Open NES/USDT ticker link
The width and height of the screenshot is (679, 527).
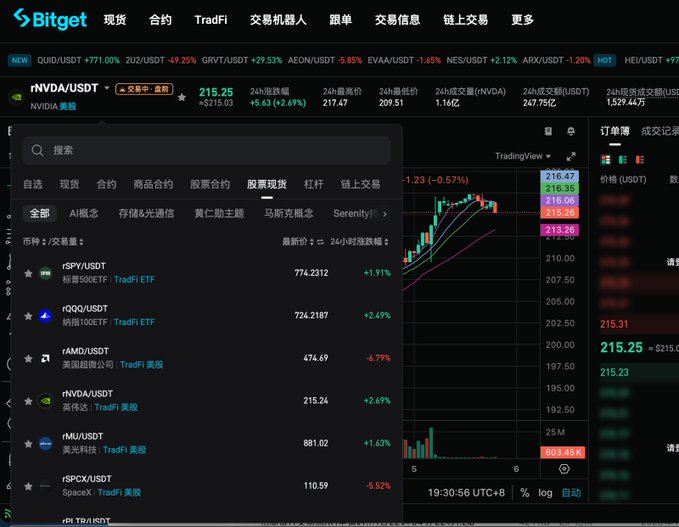click(482, 60)
